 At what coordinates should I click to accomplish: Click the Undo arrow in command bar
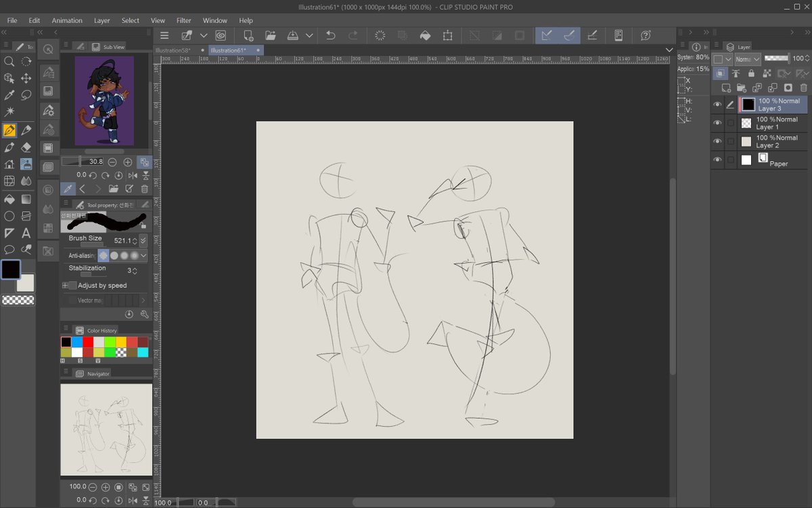[x=330, y=35]
